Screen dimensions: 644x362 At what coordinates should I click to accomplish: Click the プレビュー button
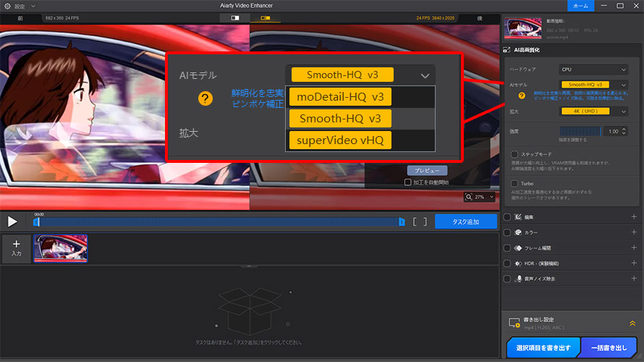pyautogui.click(x=427, y=171)
